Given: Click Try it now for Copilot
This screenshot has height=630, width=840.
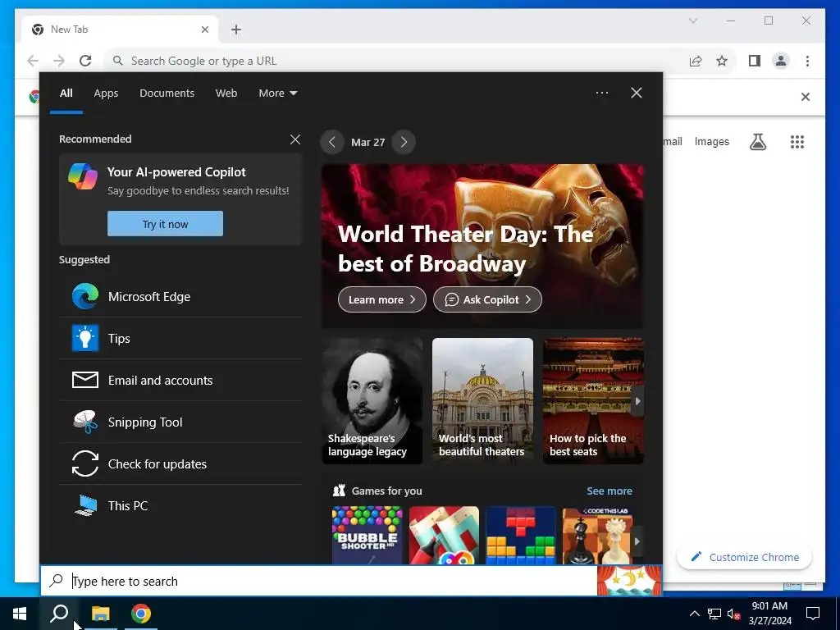Looking at the screenshot, I should tap(165, 223).
